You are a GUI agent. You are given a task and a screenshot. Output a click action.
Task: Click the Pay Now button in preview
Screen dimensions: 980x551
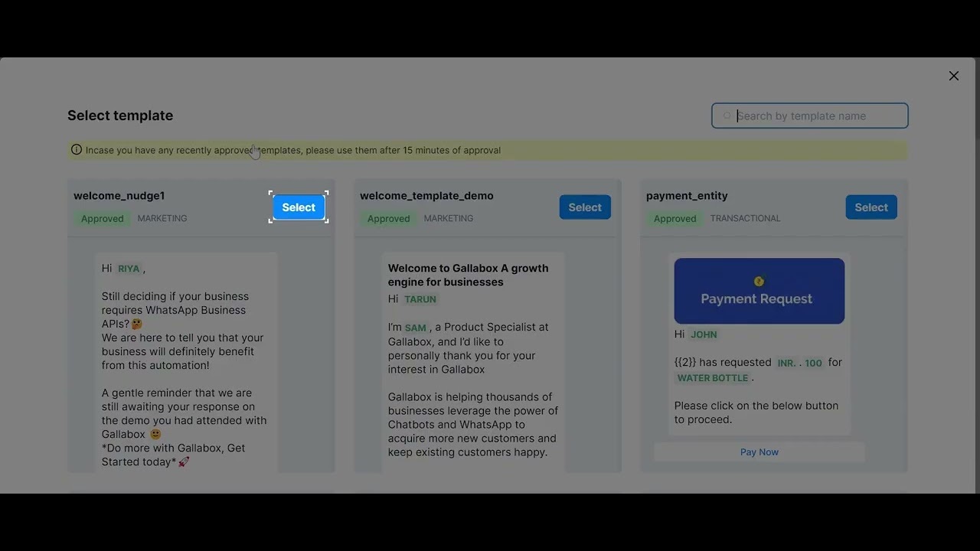[759, 452]
